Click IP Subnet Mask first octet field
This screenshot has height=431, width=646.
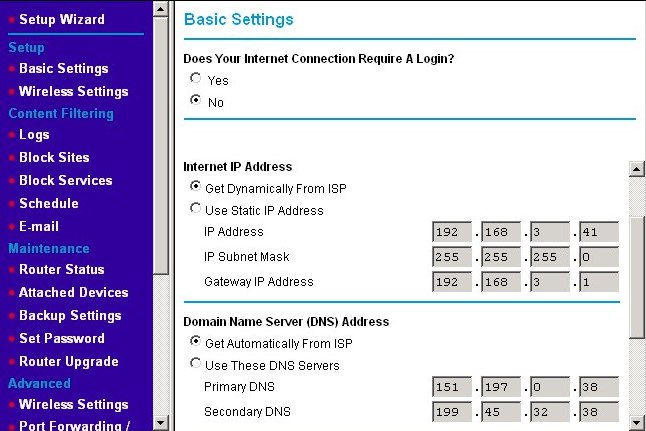point(452,257)
